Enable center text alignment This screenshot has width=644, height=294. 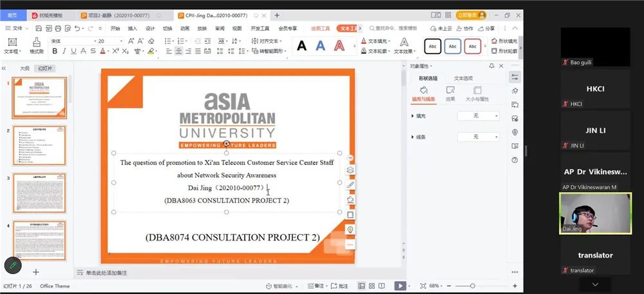pyautogui.click(x=178, y=51)
